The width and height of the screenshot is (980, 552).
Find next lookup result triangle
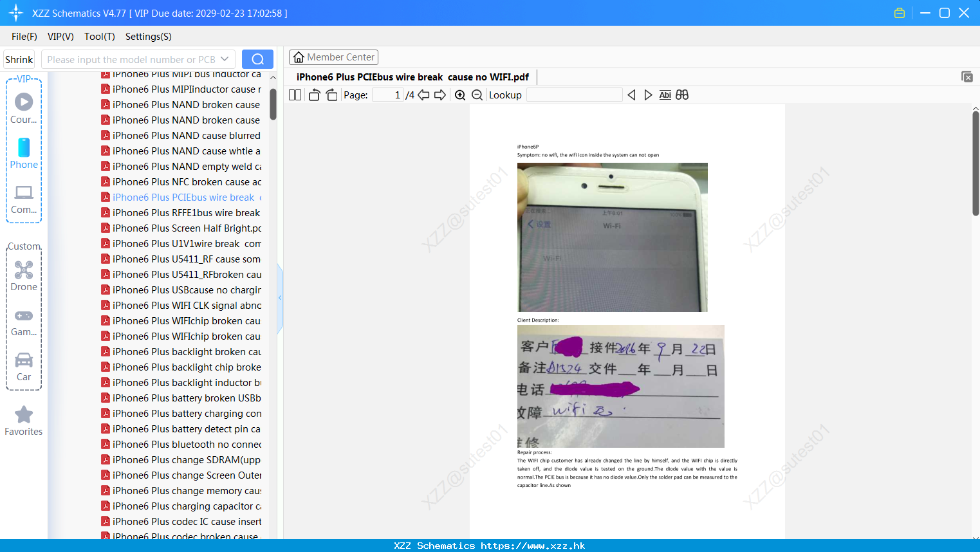[648, 95]
